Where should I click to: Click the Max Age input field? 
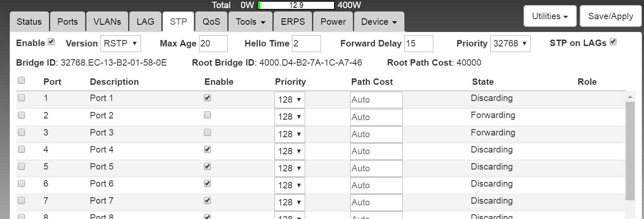(213, 43)
